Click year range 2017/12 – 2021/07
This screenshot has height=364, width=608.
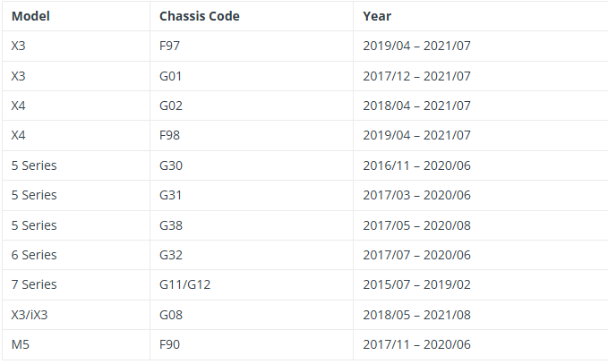(x=417, y=76)
